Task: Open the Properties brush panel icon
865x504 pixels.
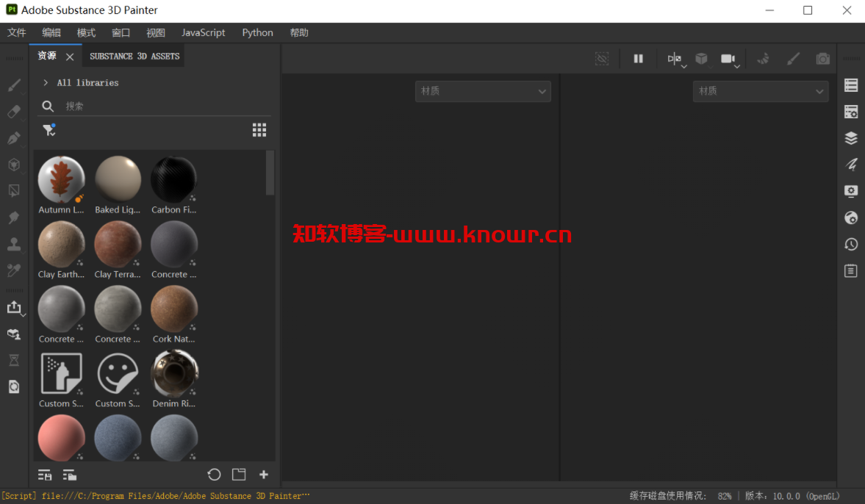Action: click(x=851, y=165)
